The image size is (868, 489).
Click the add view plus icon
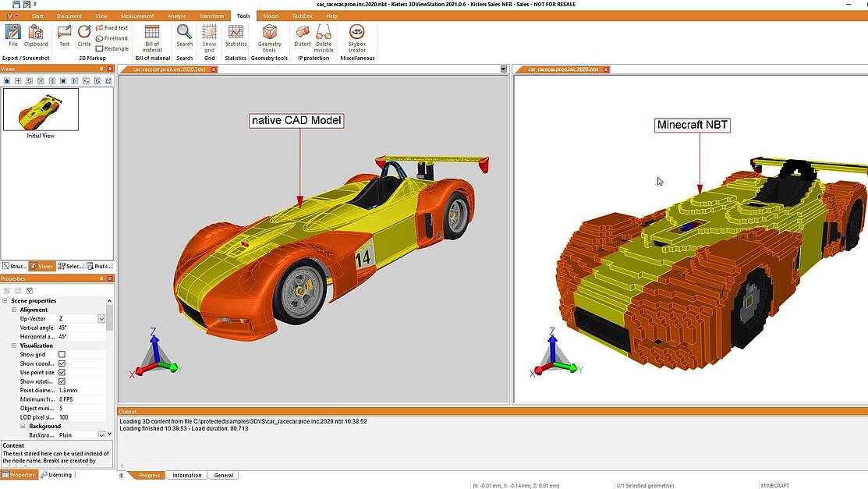point(18,81)
